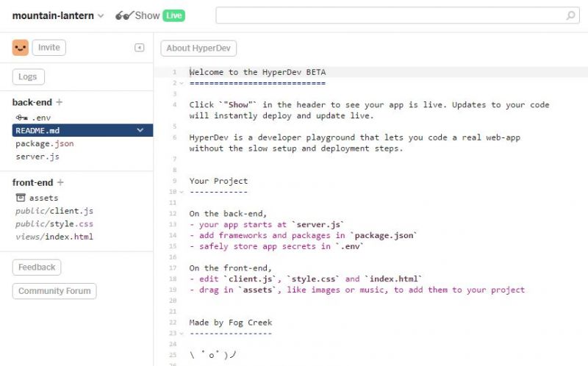Open package.json in the file list

(x=45, y=144)
